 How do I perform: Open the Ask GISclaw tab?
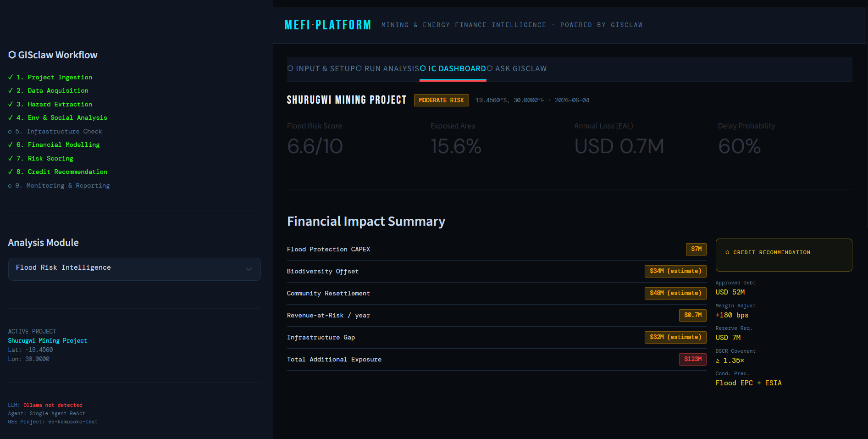517,69
